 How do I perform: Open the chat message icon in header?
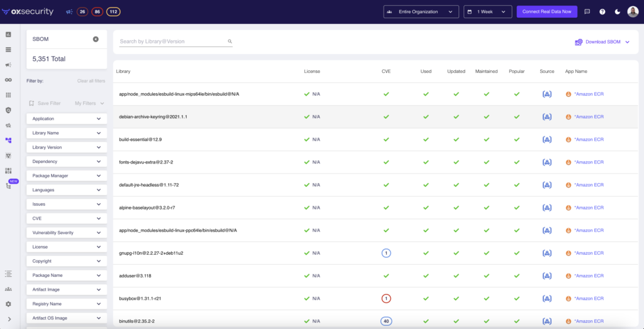click(x=587, y=11)
